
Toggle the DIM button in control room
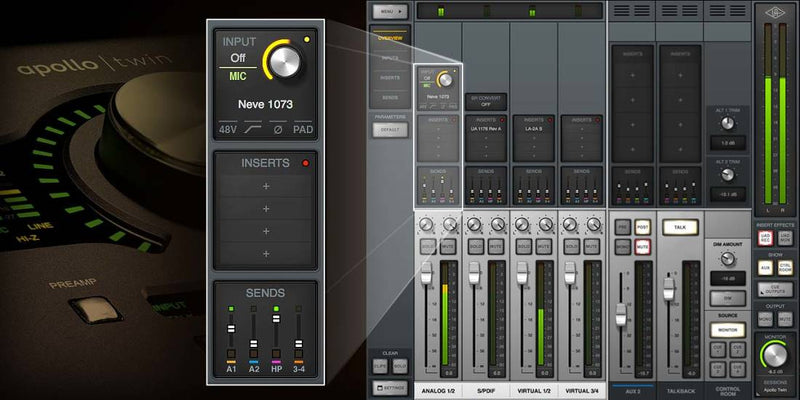tap(728, 298)
